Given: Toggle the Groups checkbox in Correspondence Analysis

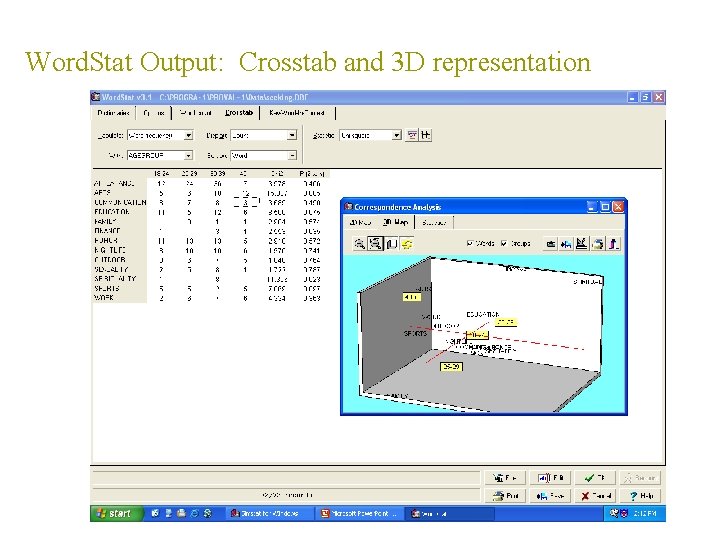Looking at the screenshot, I should point(504,243).
